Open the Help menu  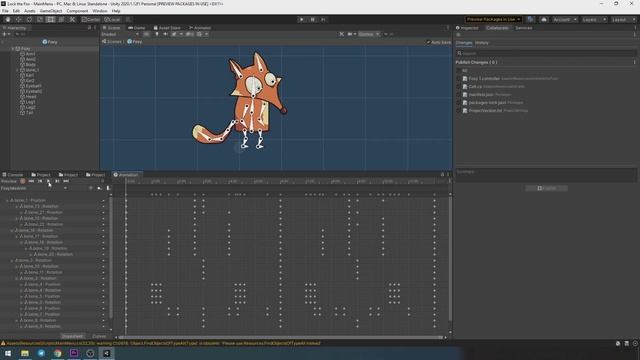tap(116, 11)
